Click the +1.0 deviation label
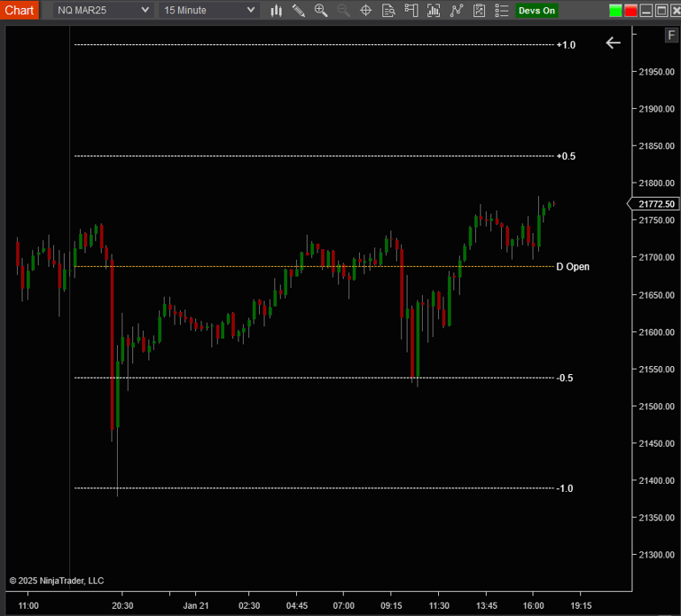Viewport: 681px width, 616px height. [566, 44]
